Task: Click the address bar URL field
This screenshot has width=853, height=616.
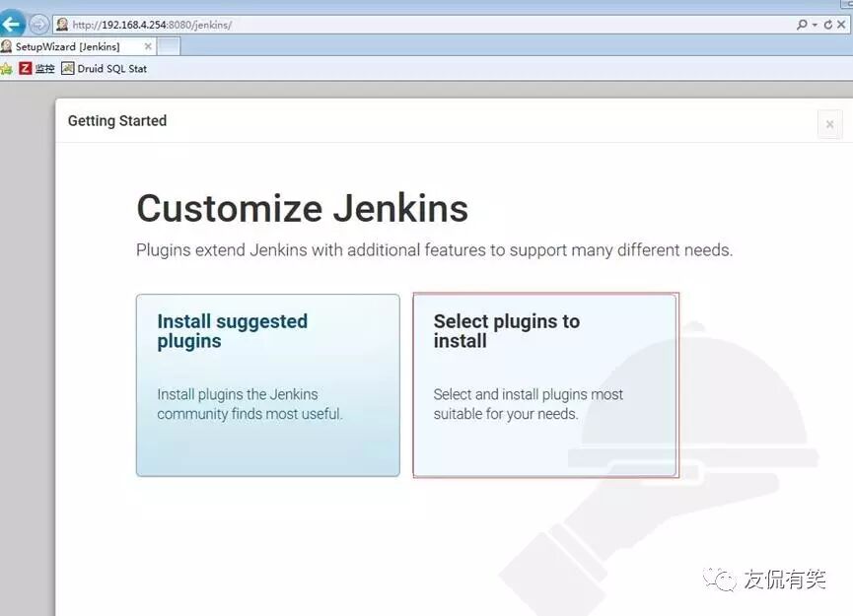Action: click(424, 25)
